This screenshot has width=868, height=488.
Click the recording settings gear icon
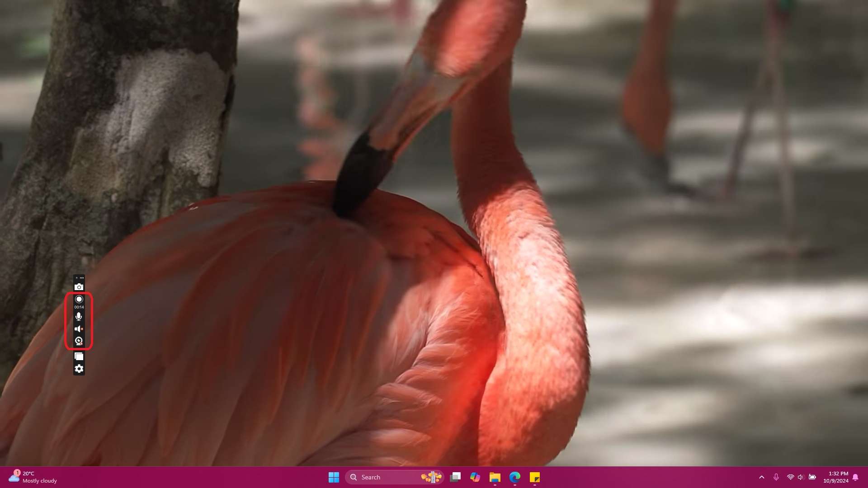79,368
